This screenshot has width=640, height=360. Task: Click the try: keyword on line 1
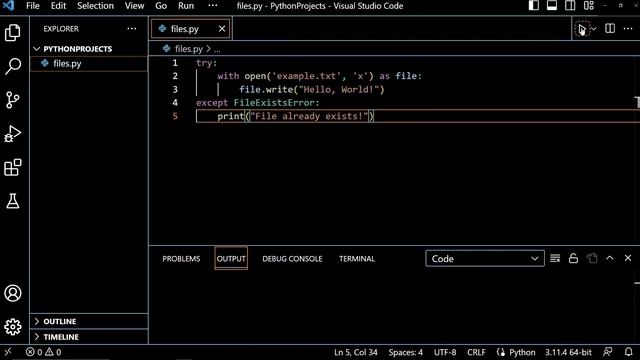tap(207, 63)
